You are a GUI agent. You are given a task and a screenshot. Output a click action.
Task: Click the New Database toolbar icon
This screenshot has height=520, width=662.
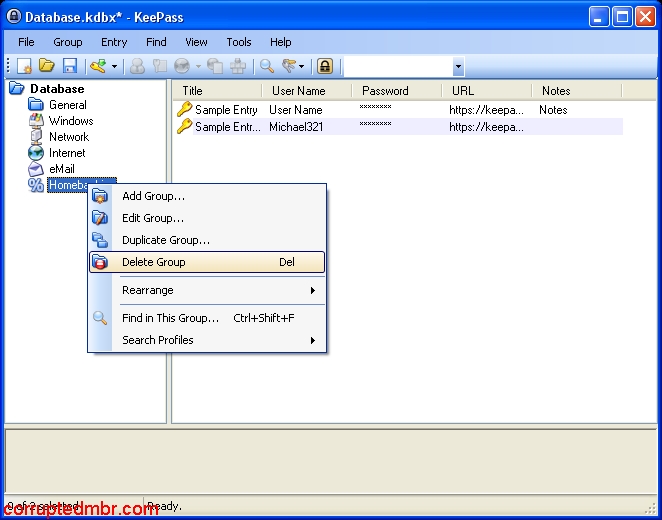[x=24, y=66]
